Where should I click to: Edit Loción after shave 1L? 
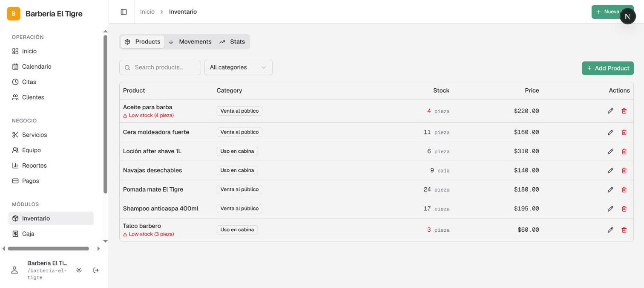click(610, 151)
